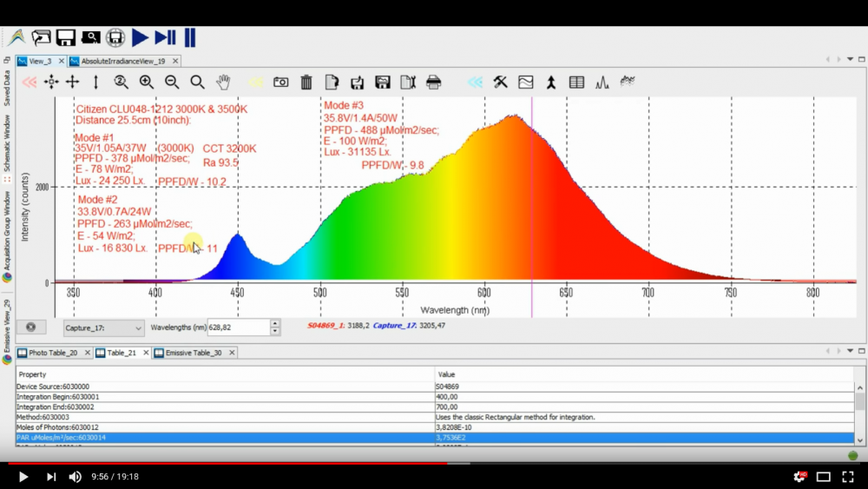Pause acquisition using the blue pause icon
Image resolution: width=868 pixels, height=489 pixels.
click(x=190, y=37)
